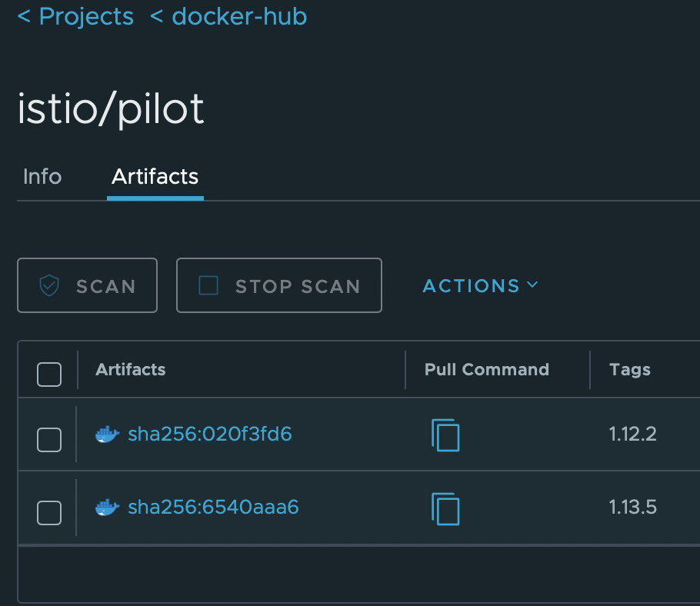
Task: Click the square stop icon on STOP SCAN
Action: click(208, 285)
